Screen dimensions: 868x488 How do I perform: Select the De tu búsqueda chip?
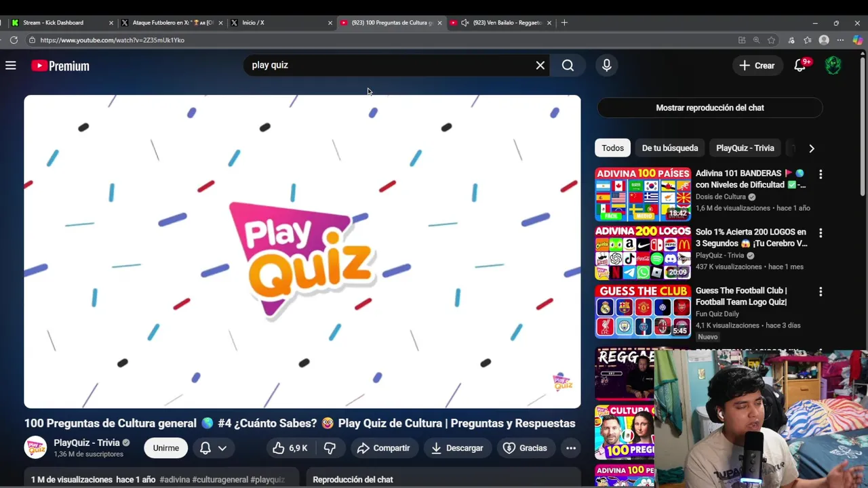tap(670, 148)
